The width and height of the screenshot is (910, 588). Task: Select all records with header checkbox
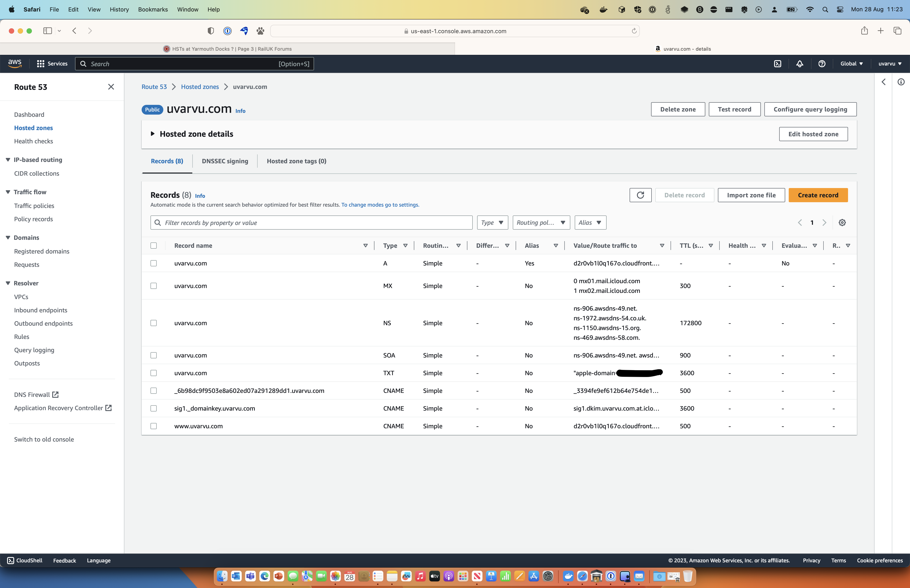pos(154,246)
